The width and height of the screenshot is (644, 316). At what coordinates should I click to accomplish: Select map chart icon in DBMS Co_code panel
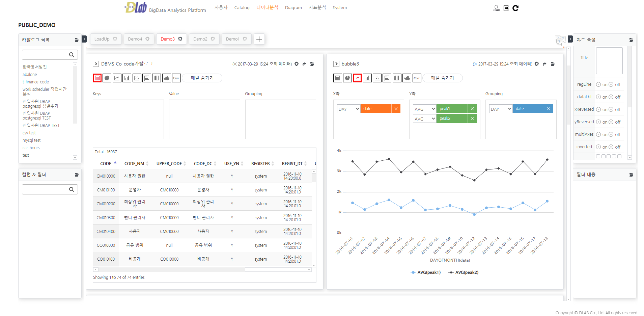[167, 78]
